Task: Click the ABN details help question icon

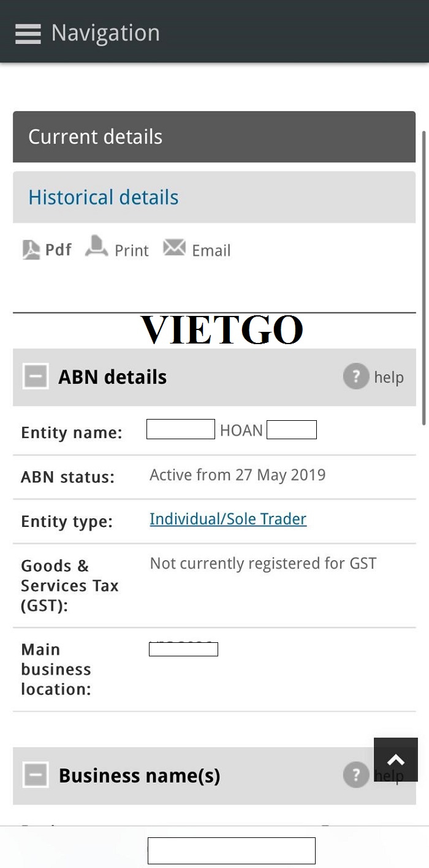Action: point(355,376)
